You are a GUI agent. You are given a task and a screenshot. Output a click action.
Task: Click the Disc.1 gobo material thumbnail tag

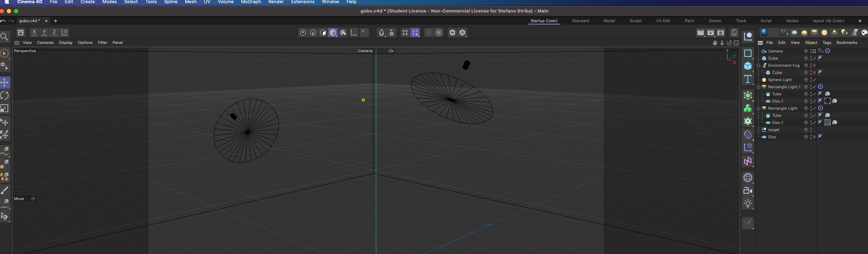[x=827, y=101]
